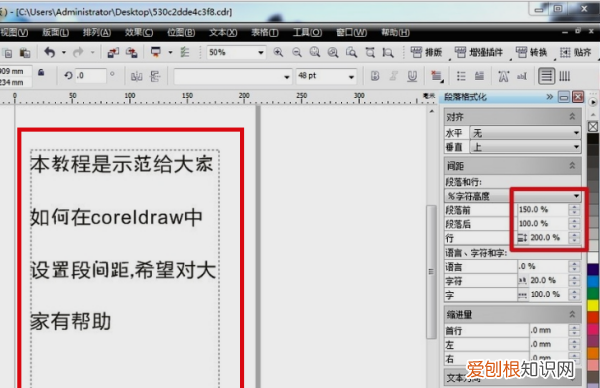Open the 表格(T) menu

pyautogui.click(x=265, y=33)
